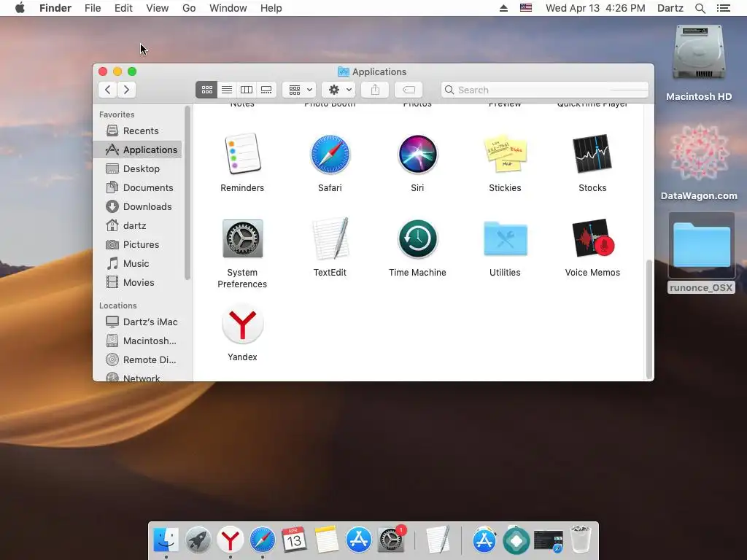Launch Safari from Applications window

[x=330, y=154]
